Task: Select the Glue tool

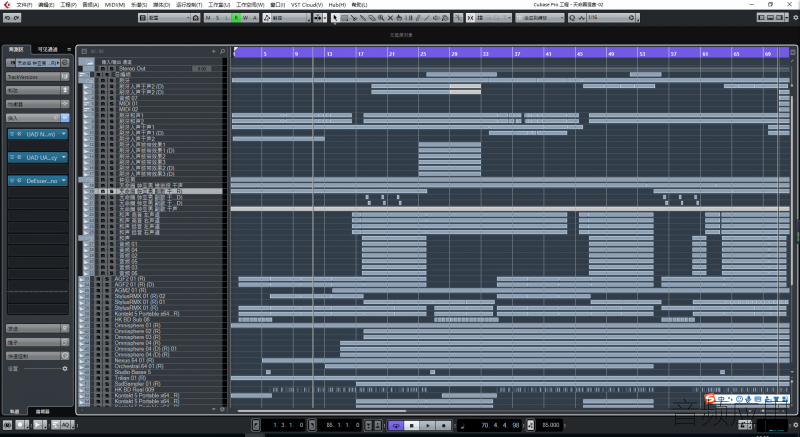Action: (x=363, y=18)
